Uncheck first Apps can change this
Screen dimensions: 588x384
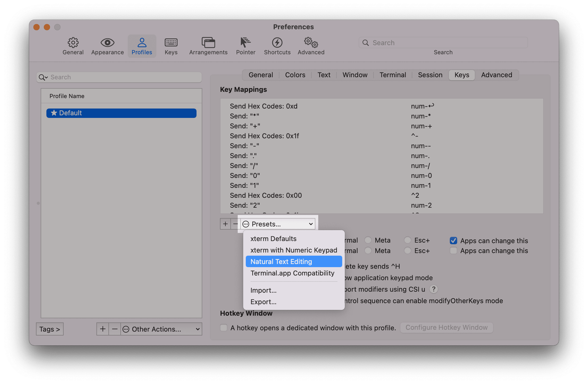pyautogui.click(x=454, y=241)
